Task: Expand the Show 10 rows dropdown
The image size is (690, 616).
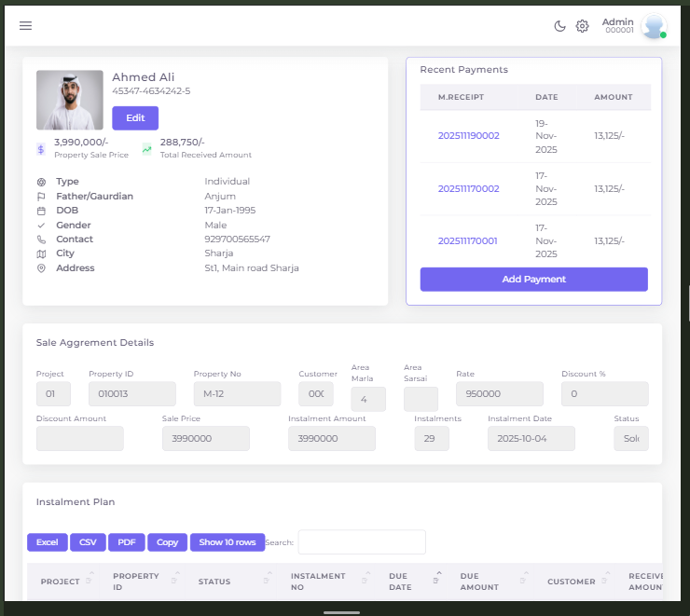Action: tap(228, 542)
